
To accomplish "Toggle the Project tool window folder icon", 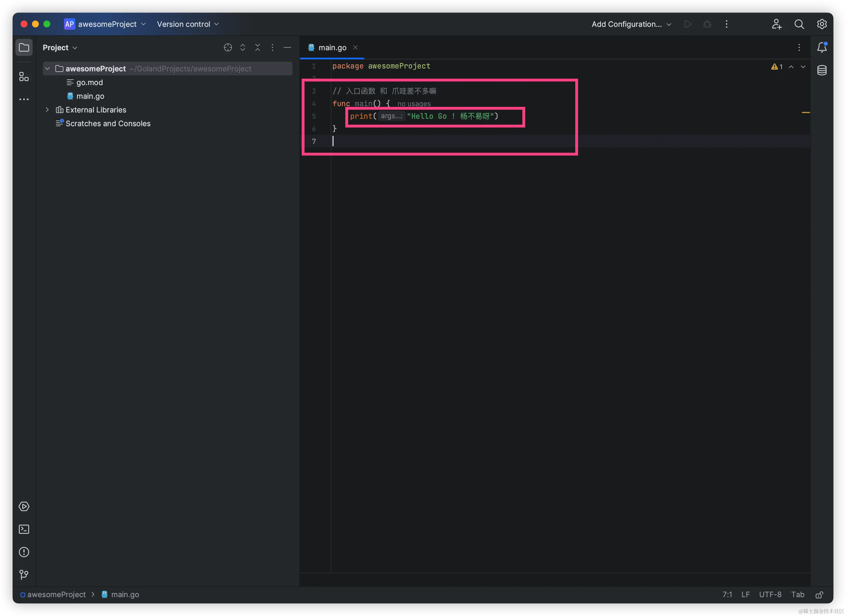I will tap(24, 47).
